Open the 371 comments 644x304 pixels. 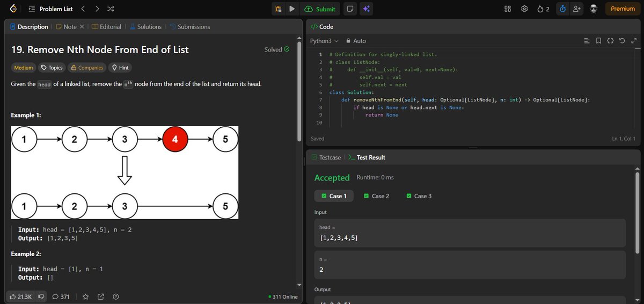click(61, 296)
